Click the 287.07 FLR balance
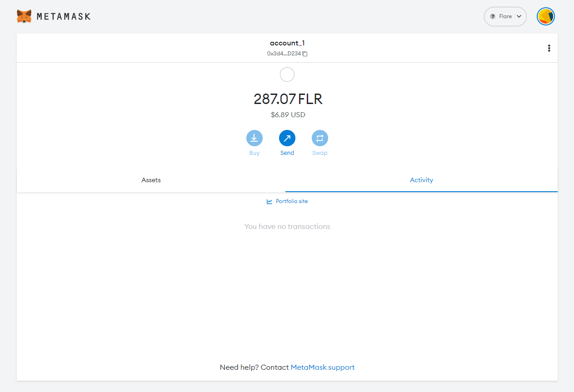 click(x=288, y=99)
